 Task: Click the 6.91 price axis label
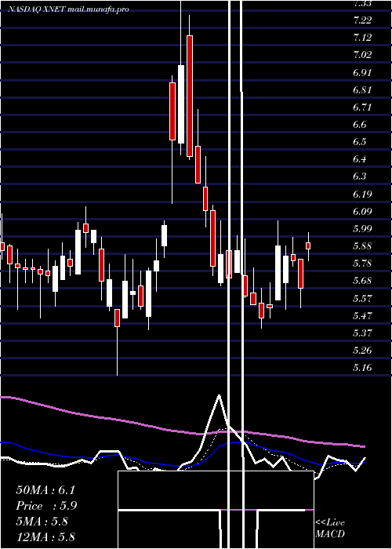pos(362,72)
